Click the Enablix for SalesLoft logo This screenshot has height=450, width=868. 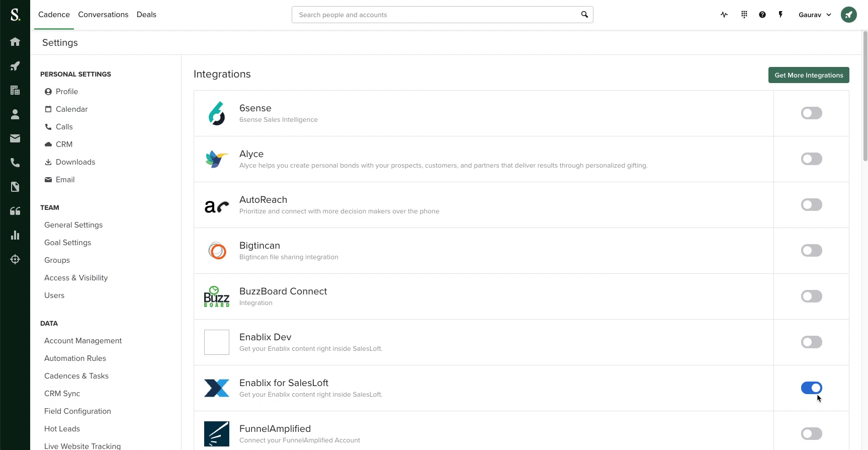(217, 388)
